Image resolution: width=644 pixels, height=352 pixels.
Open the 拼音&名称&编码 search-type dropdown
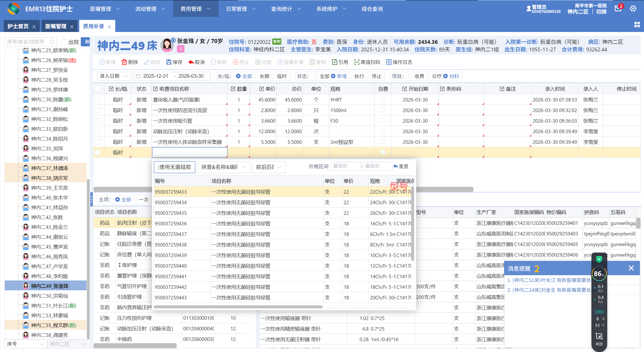pos(223,167)
